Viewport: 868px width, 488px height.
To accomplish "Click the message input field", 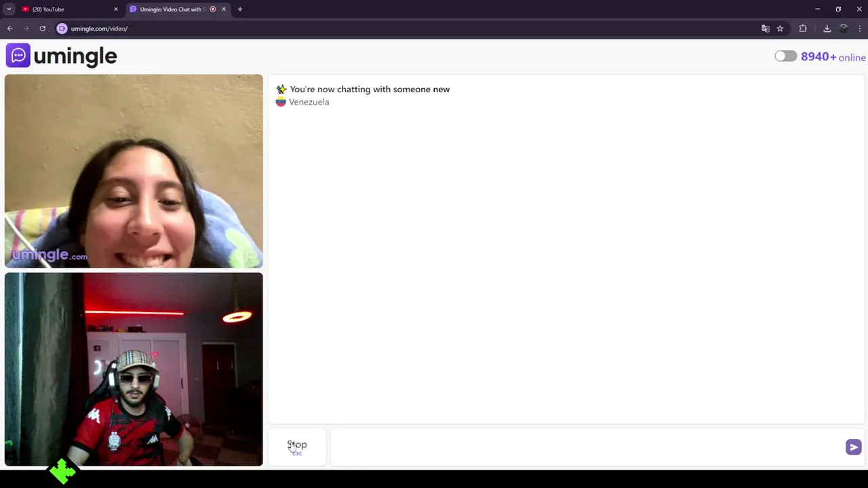I will click(x=587, y=447).
